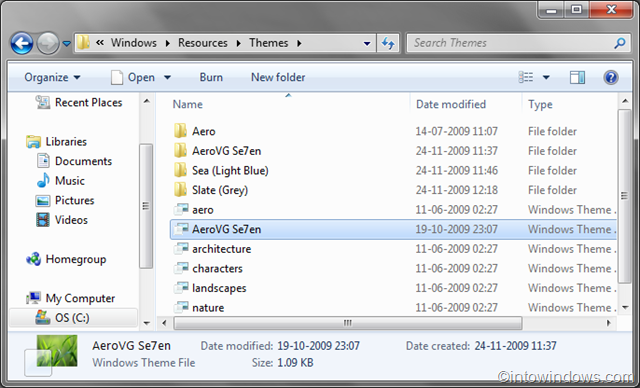Click the Forward navigation arrow

[48, 43]
